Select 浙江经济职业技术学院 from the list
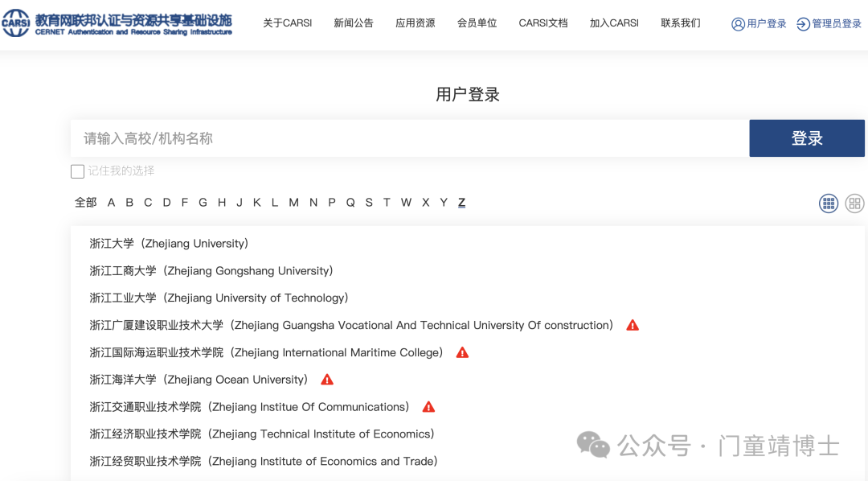 coord(262,434)
